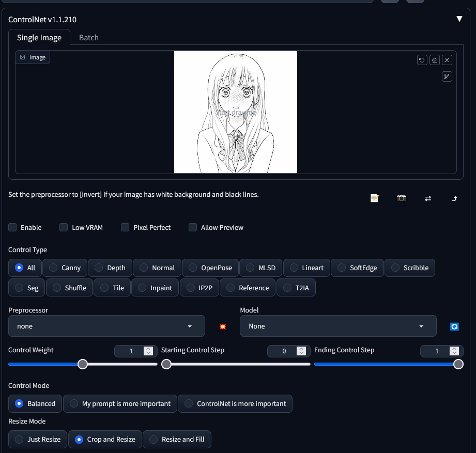The image size is (476, 453).
Task: Click the upward arrow send dimensions icon
Action: [x=454, y=198]
